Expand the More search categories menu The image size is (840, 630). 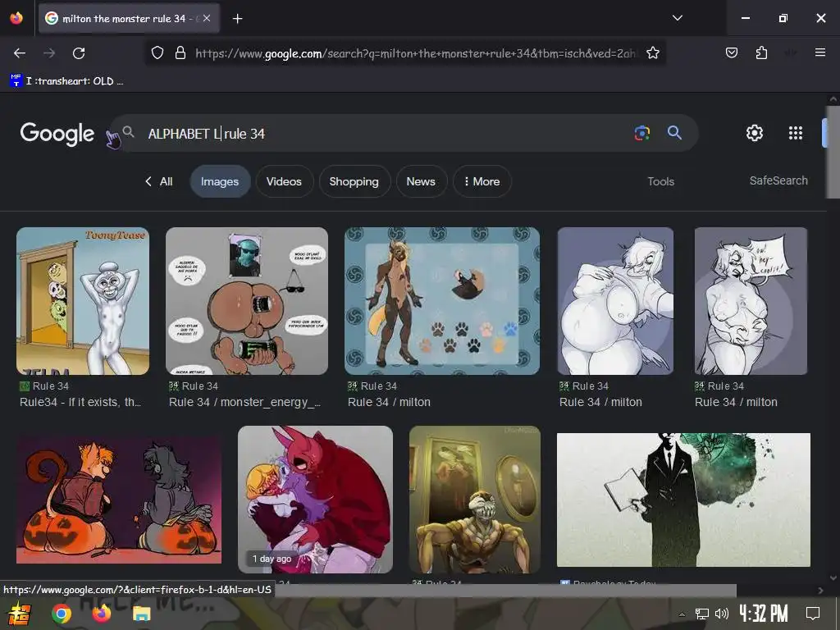[482, 181]
